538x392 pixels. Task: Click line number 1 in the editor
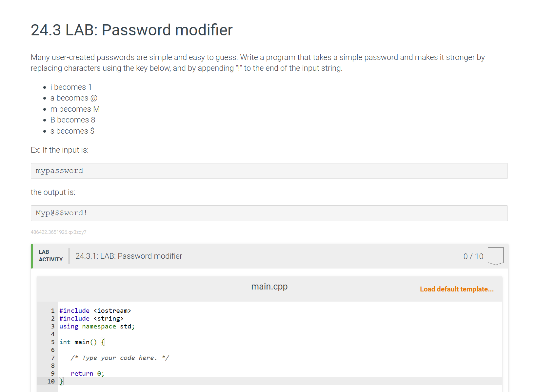point(52,310)
